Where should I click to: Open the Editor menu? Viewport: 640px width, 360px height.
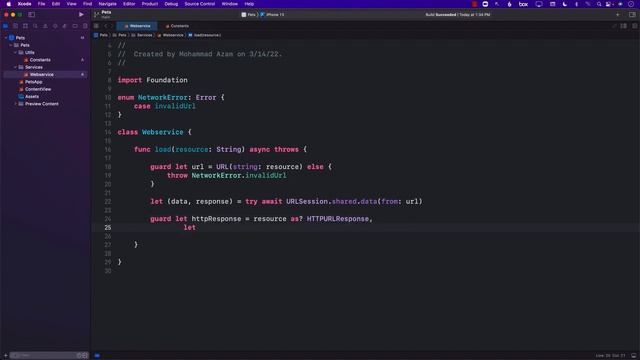coord(129,4)
